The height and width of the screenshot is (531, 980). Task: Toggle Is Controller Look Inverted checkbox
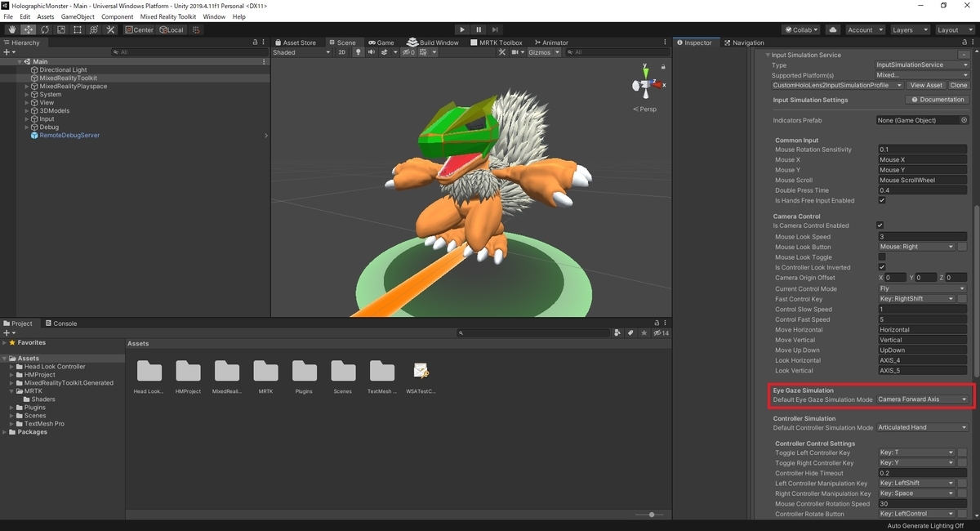coord(881,267)
